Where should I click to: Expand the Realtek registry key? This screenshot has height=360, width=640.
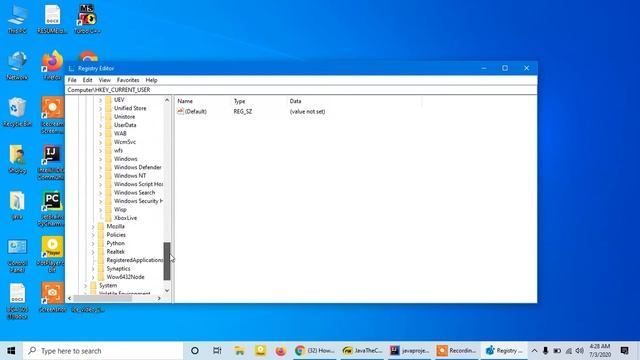click(x=93, y=252)
